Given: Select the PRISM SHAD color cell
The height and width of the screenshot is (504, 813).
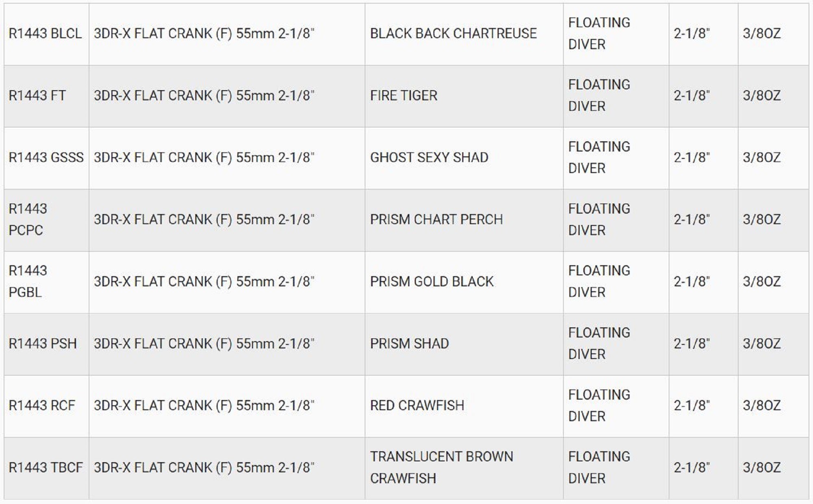Looking at the screenshot, I should (409, 344).
